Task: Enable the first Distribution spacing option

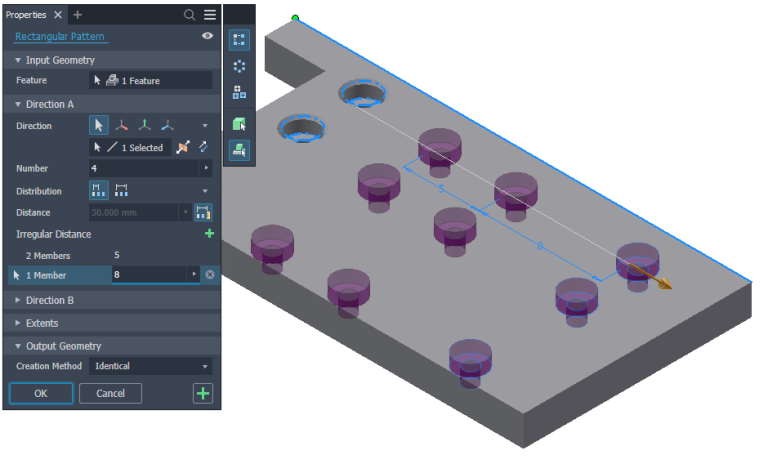Action: [100, 190]
